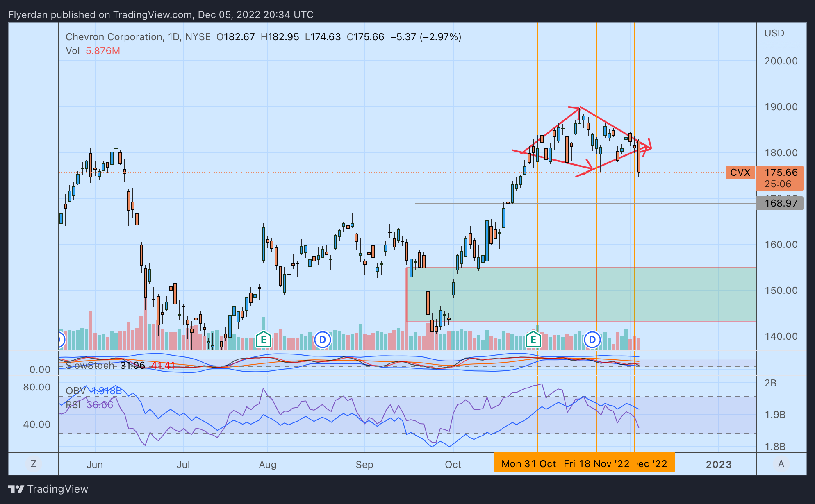Image resolution: width=815 pixels, height=504 pixels.
Task: Click the green shaded position rectangle
Action: [582, 294]
